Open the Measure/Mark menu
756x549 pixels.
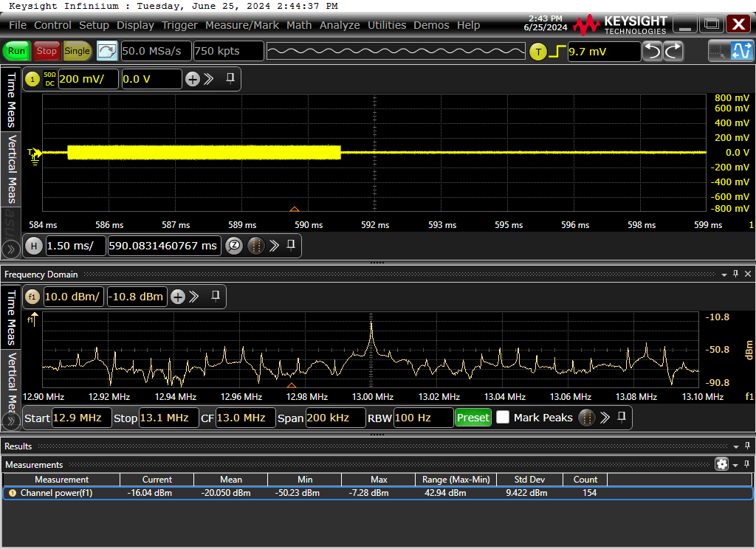point(241,25)
